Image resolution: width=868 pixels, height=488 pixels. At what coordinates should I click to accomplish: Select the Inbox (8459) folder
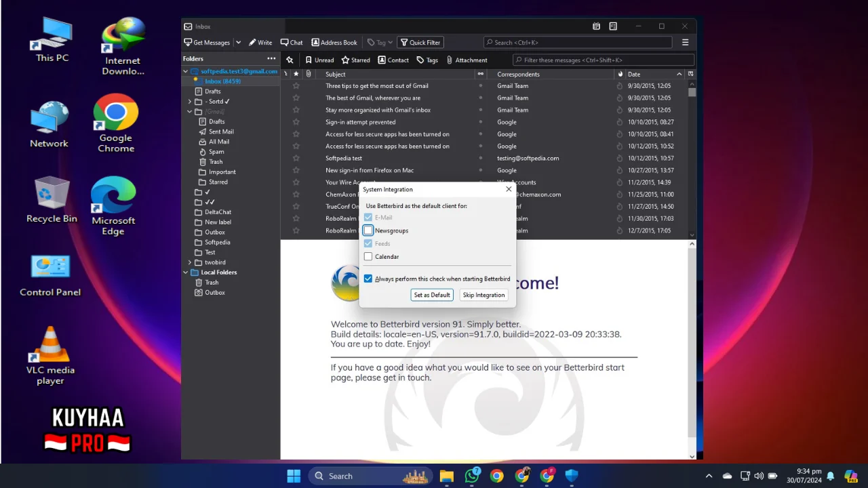(222, 81)
